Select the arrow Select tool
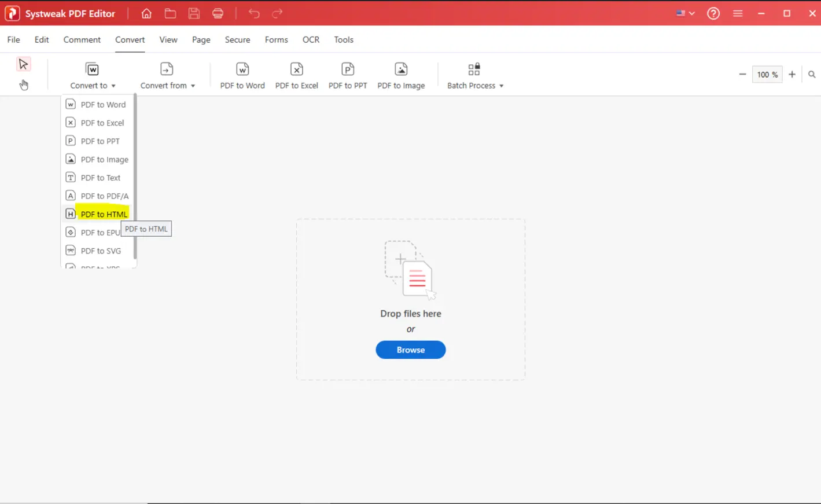 [x=24, y=64]
